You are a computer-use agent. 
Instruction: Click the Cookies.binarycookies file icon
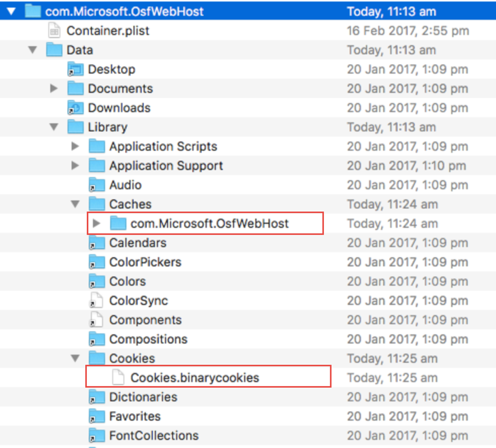tap(118, 377)
